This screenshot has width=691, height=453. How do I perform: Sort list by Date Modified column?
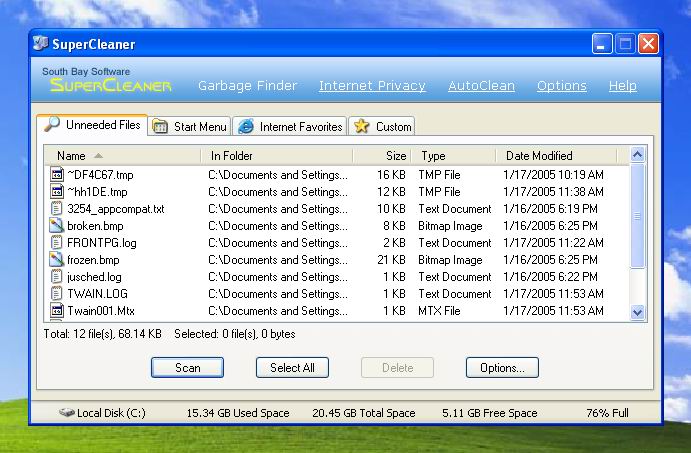pyautogui.click(x=539, y=156)
